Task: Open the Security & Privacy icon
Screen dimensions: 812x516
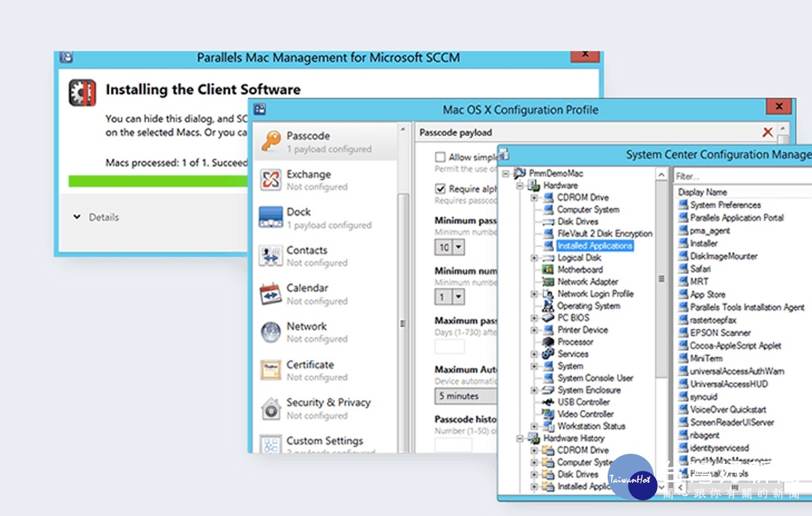Action: (271, 408)
